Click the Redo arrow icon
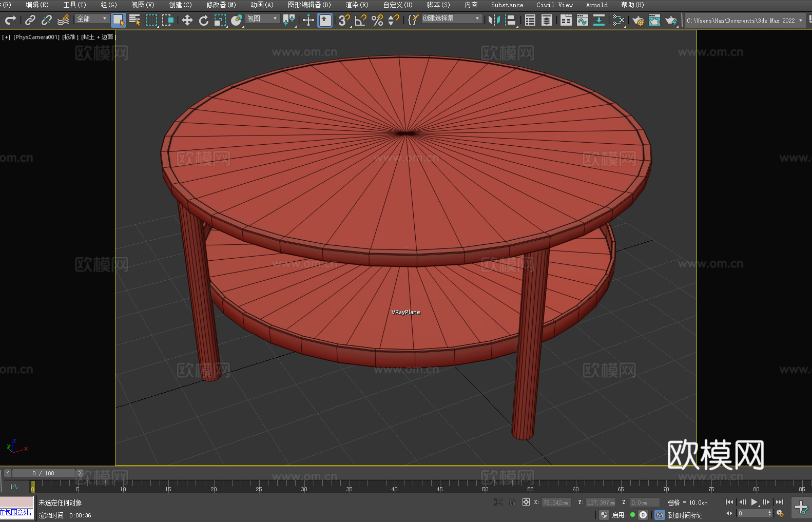This screenshot has width=812, height=522. pyautogui.click(x=10, y=20)
